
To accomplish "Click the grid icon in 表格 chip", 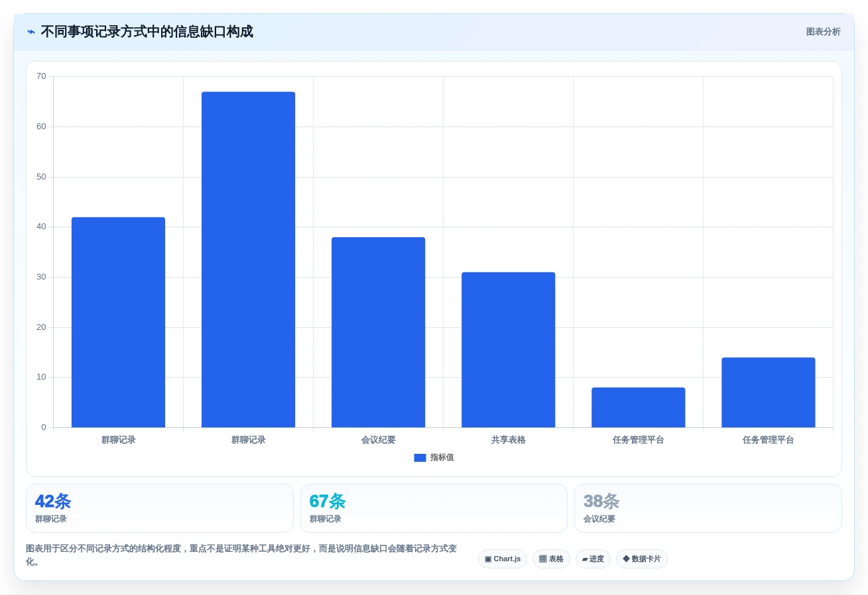I will point(542,559).
